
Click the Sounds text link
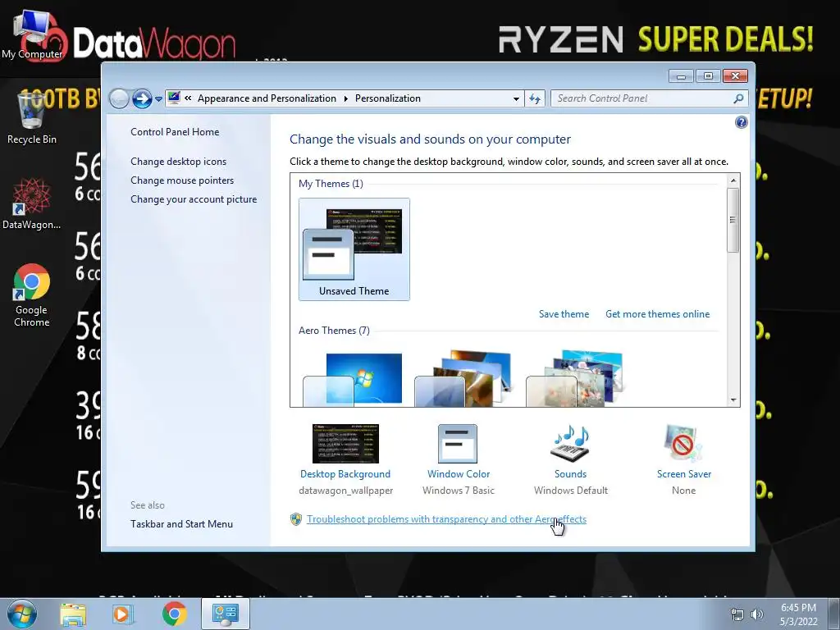[x=571, y=474]
